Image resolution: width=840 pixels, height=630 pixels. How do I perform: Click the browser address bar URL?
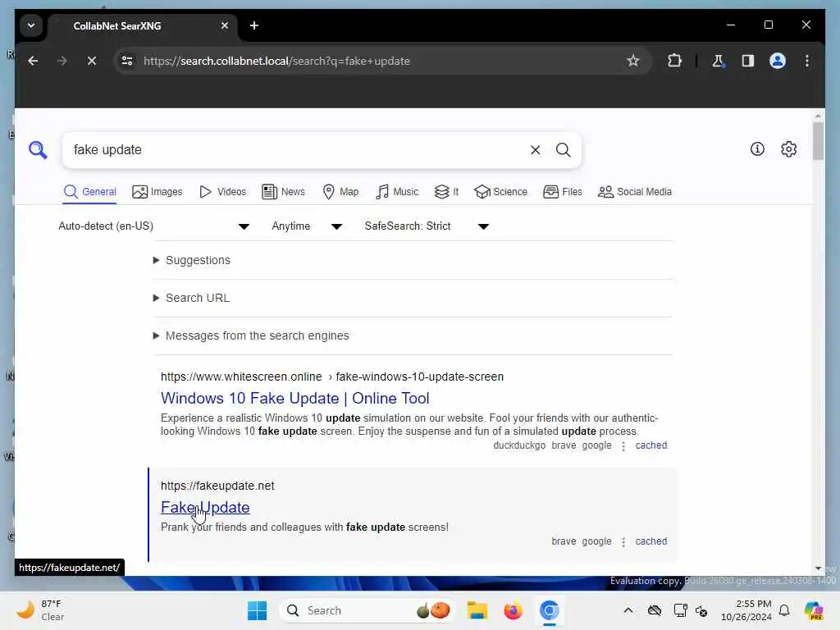click(x=276, y=61)
